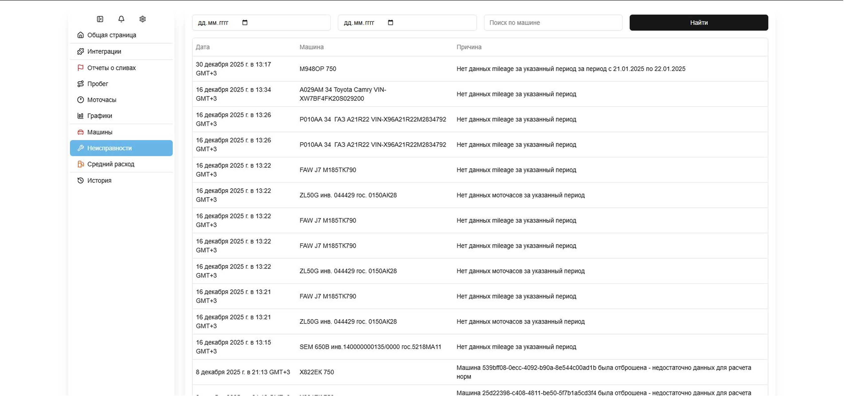868x396 pixels.
Task: Click the M948OP 750 machine row
Action: [x=317, y=69]
